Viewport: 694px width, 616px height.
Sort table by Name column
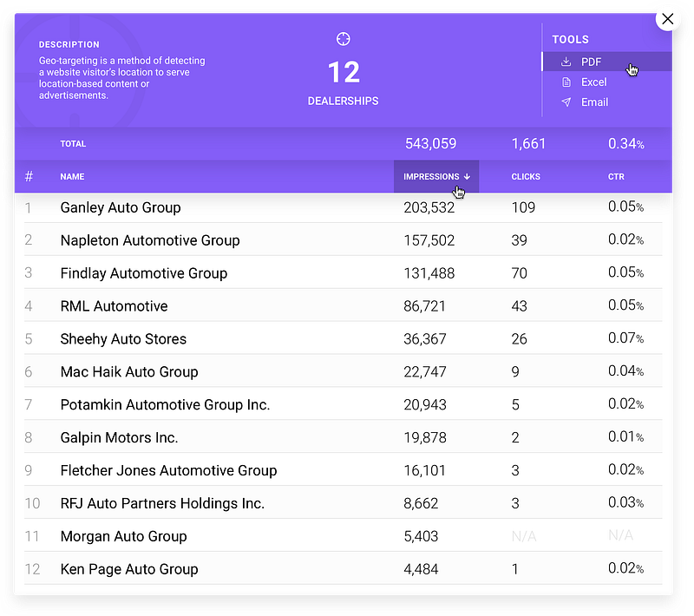[72, 176]
